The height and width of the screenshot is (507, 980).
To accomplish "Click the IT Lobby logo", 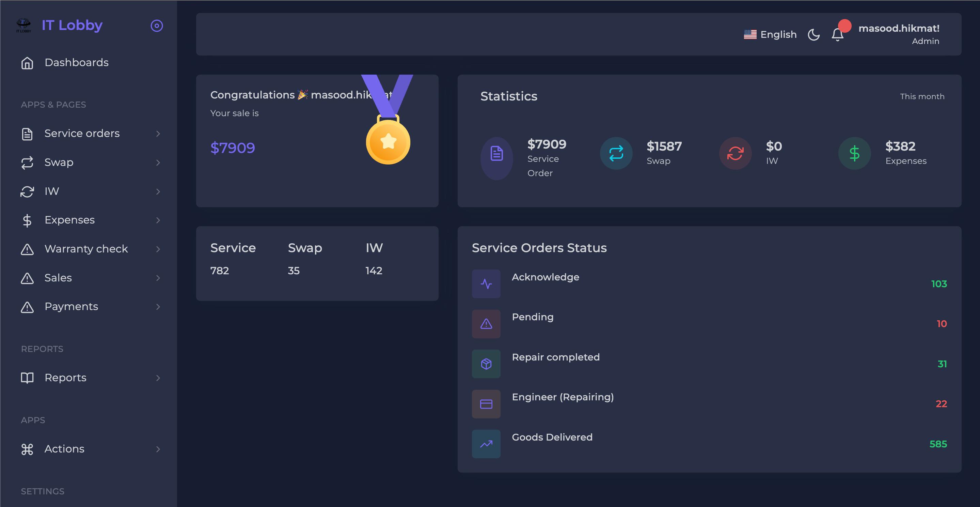I will tap(23, 26).
